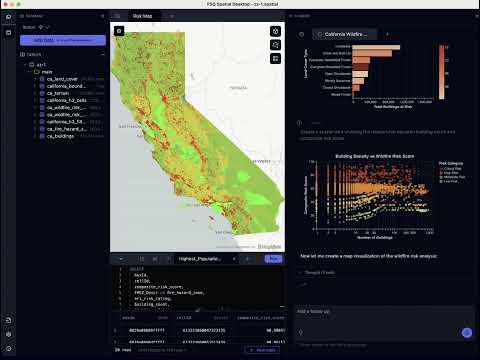The width and height of the screenshot is (480, 360).
Task: Click the first icon in the query toolbar
Action: (x=142, y=259)
